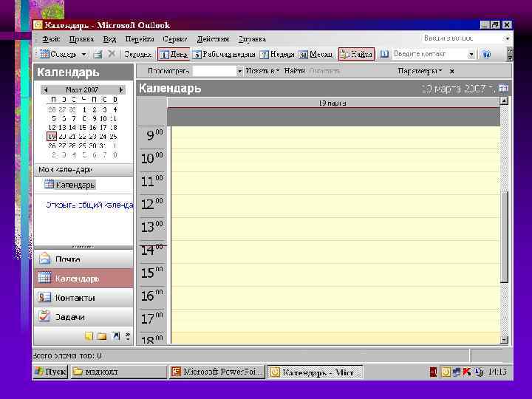Click the Календарь Outlook taskbar button
The height and width of the screenshot is (399, 532).
pyautogui.click(x=316, y=372)
